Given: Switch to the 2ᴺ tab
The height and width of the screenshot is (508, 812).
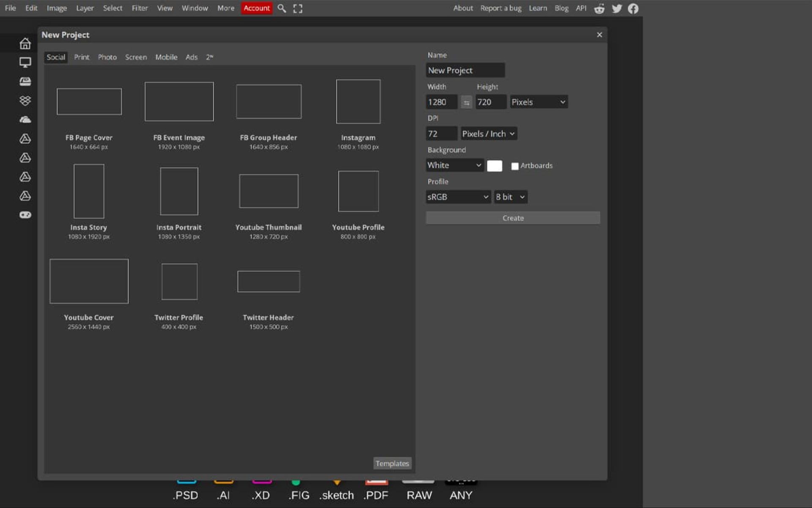Looking at the screenshot, I should coord(209,57).
